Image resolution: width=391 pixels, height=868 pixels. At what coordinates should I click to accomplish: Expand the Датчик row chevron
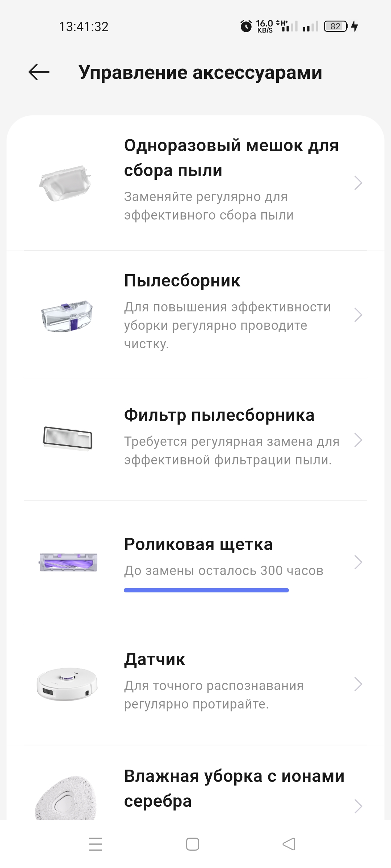[358, 684]
